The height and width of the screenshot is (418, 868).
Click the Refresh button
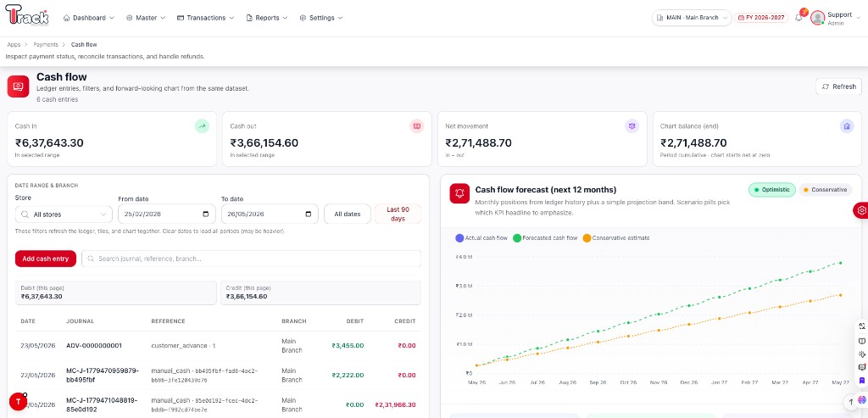pos(838,86)
